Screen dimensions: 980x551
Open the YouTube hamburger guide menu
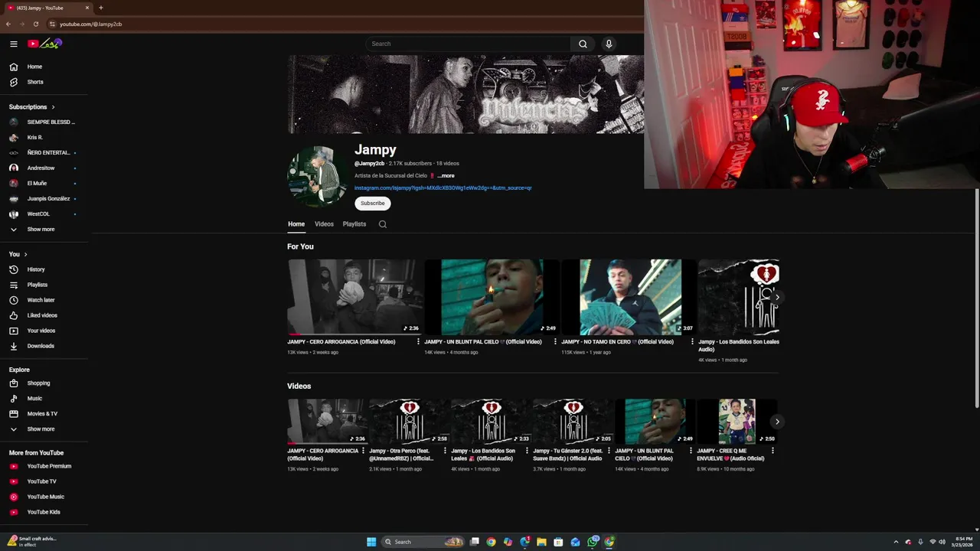14,44
